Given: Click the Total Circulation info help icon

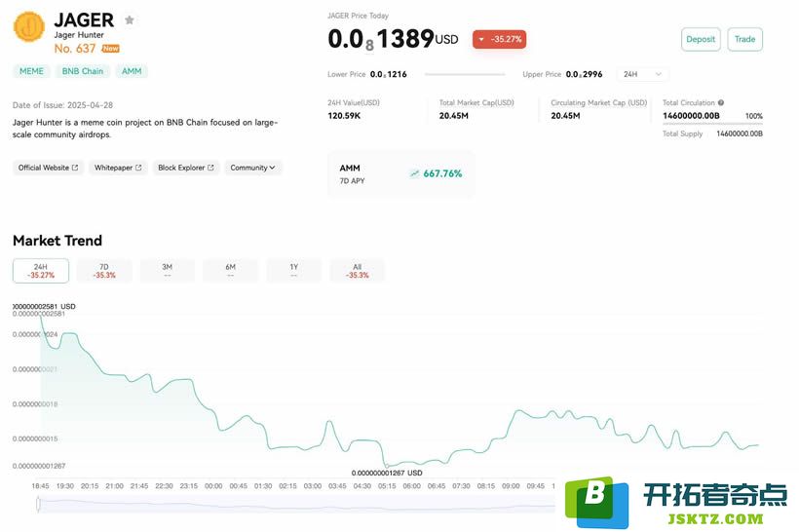Looking at the screenshot, I should click(x=721, y=102).
